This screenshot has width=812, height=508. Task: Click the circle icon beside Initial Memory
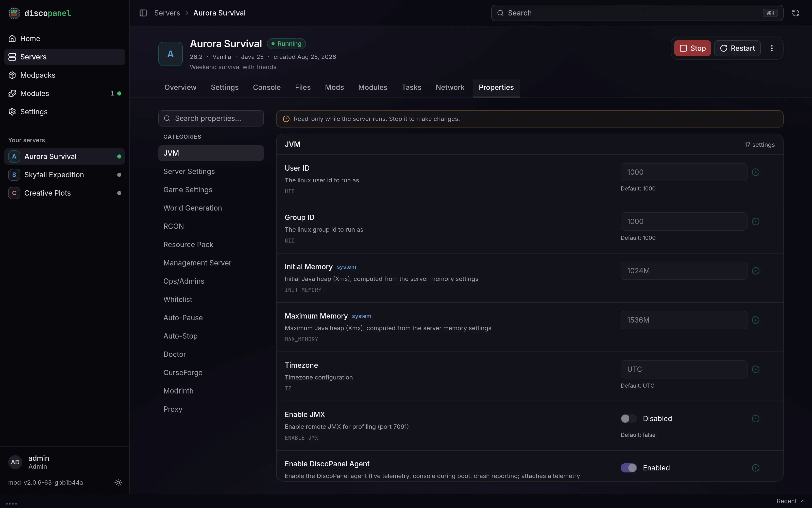click(x=756, y=271)
